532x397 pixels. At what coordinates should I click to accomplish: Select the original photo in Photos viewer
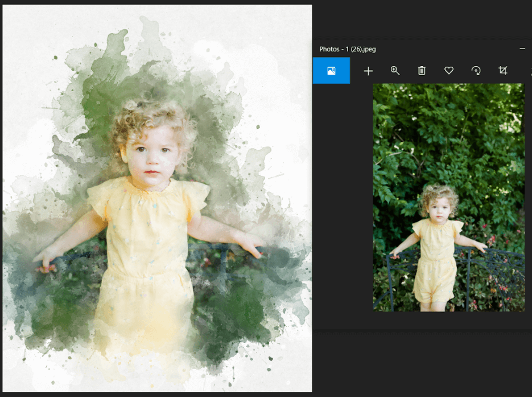pyautogui.click(x=448, y=197)
